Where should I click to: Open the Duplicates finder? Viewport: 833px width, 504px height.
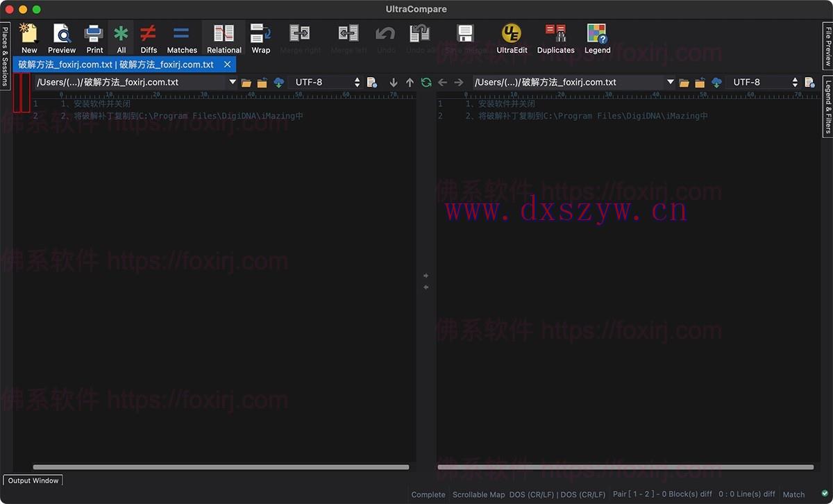[x=555, y=38]
